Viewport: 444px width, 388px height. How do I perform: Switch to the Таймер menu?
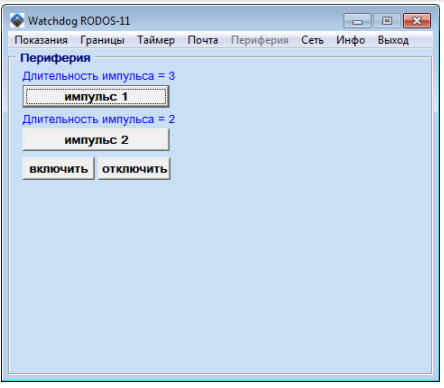(156, 40)
